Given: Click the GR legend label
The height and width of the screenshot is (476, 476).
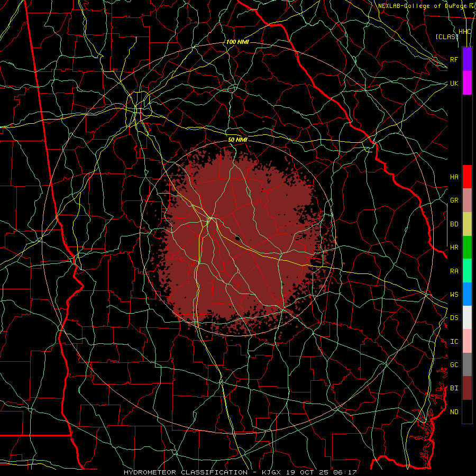Looking at the screenshot, I should 454,200.
